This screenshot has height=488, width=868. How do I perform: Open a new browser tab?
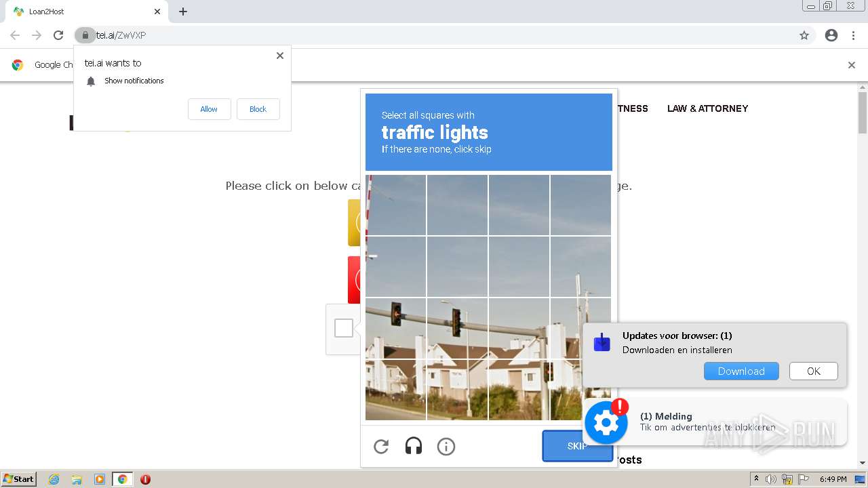point(183,12)
